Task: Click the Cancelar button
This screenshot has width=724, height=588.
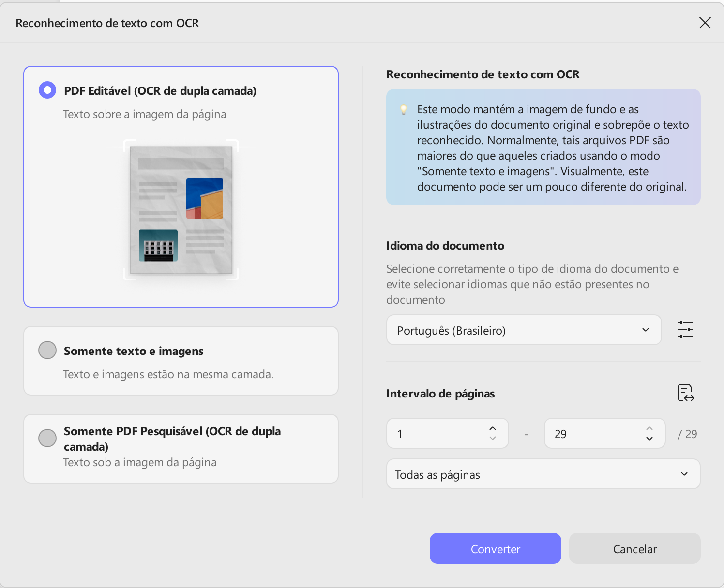Action: tap(635, 548)
